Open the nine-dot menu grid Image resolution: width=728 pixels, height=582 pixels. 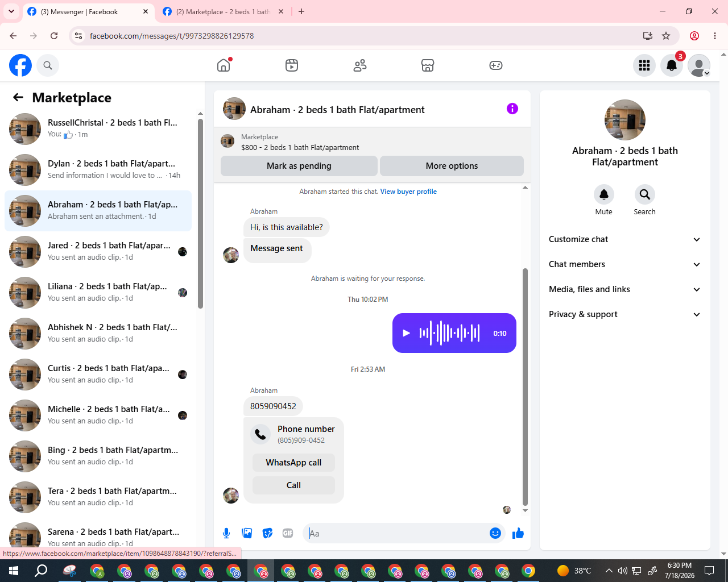pyautogui.click(x=644, y=65)
